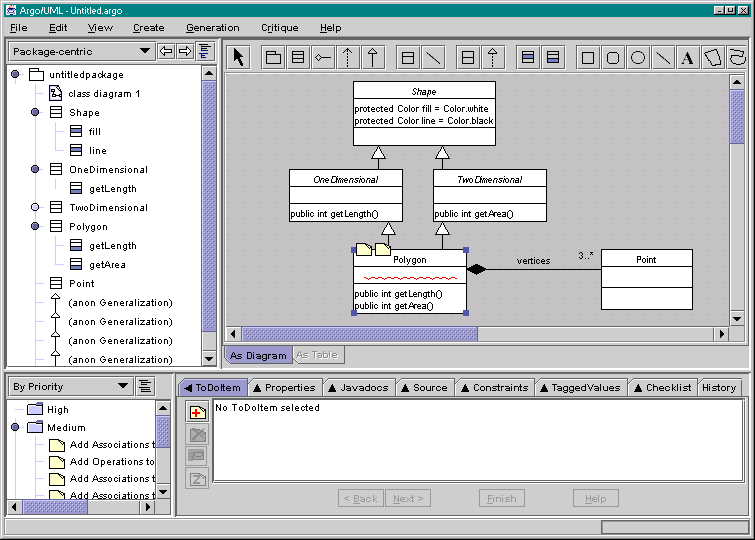755x540 pixels.
Task: Collapse the Shape node in tree
Action: [x=35, y=113]
